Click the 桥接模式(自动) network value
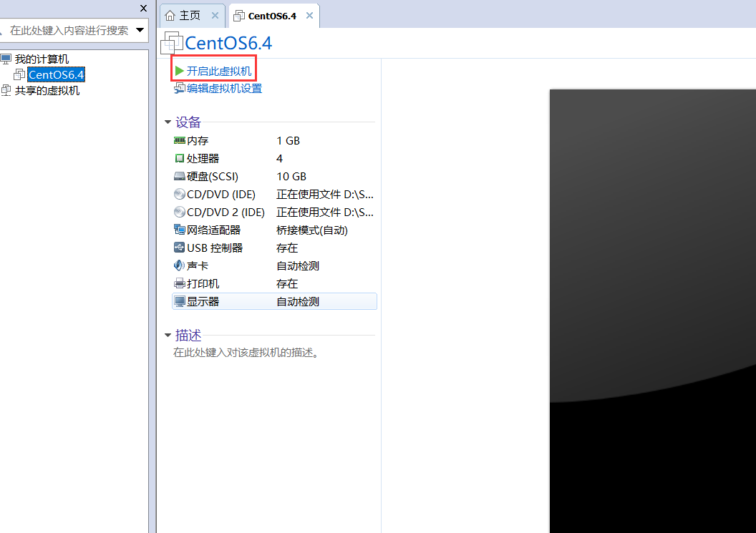 click(x=311, y=230)
